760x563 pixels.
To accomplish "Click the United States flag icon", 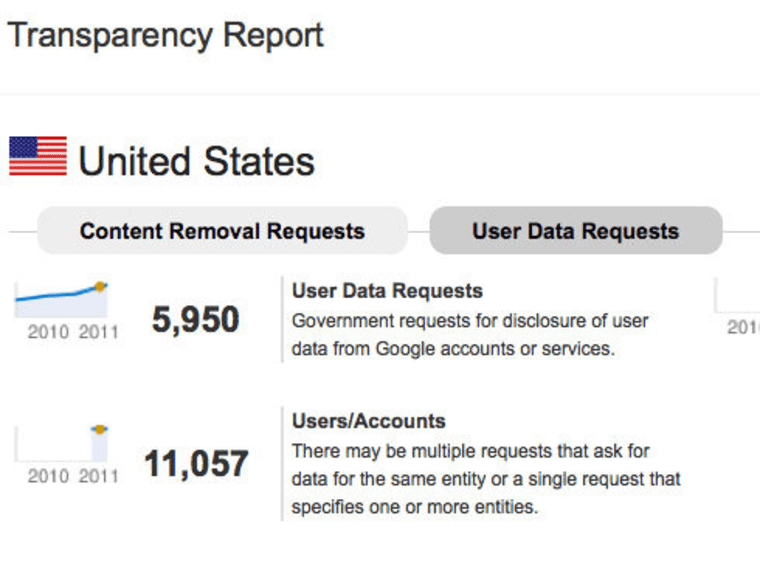I will (x=38, y=158).
